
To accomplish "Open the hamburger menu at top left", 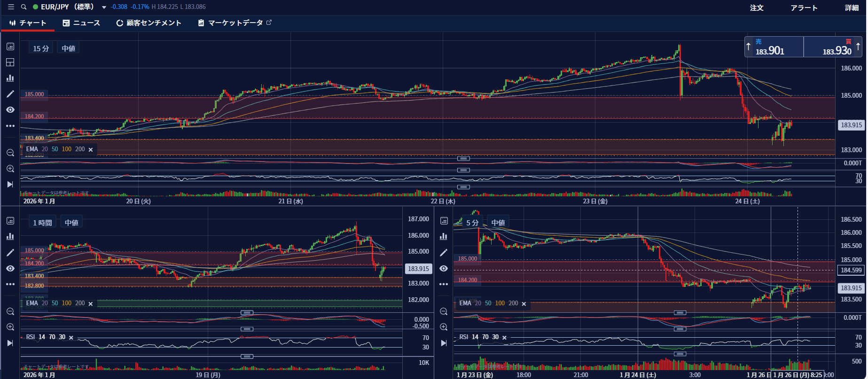I will pos(11,7).
